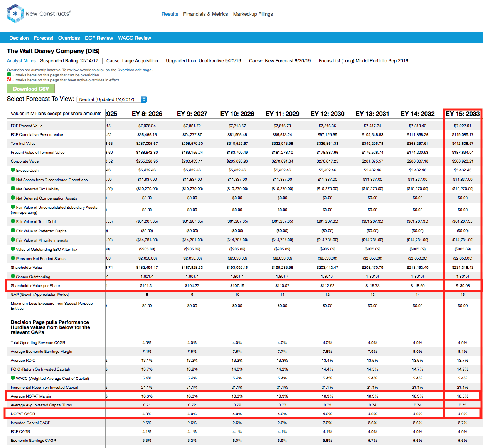
Task: Click green override dot beside Excess Cash
Action: (x=13, y=170)
